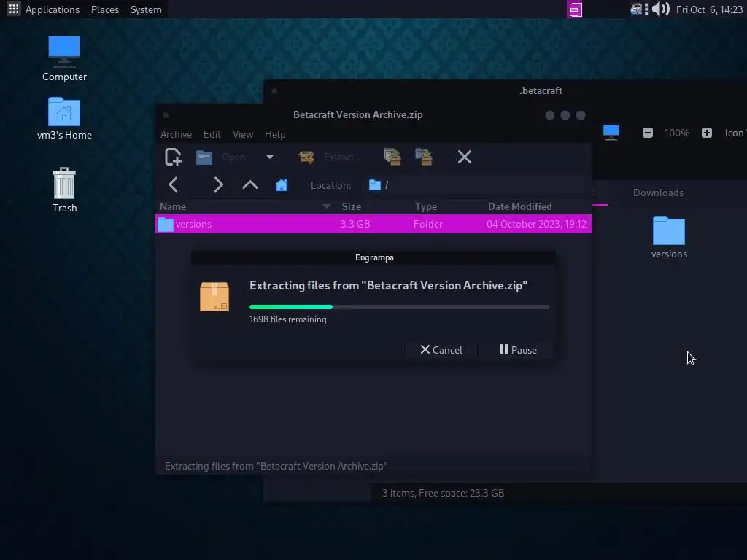Open the Edit menu in Engrampa
The height and width of the screenshot is (560, 747).
[x=212, y=134]
